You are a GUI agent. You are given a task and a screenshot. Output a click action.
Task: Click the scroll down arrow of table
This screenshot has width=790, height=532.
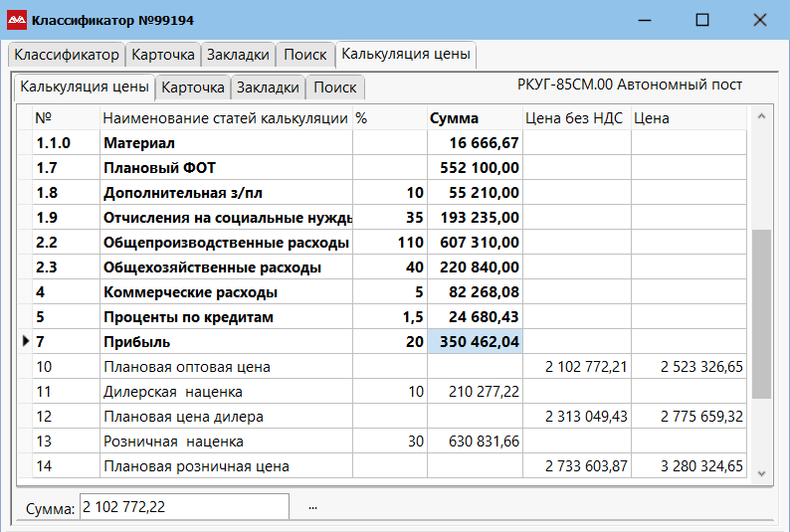tap(761, 472)
